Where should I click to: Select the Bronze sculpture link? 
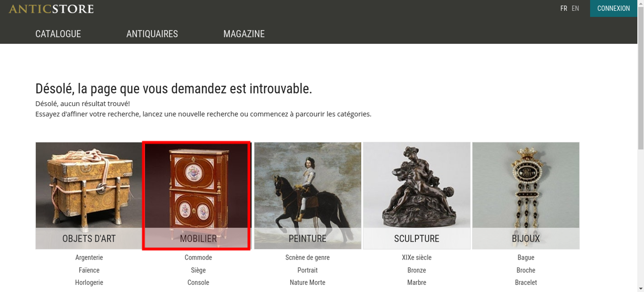(417, 270)
